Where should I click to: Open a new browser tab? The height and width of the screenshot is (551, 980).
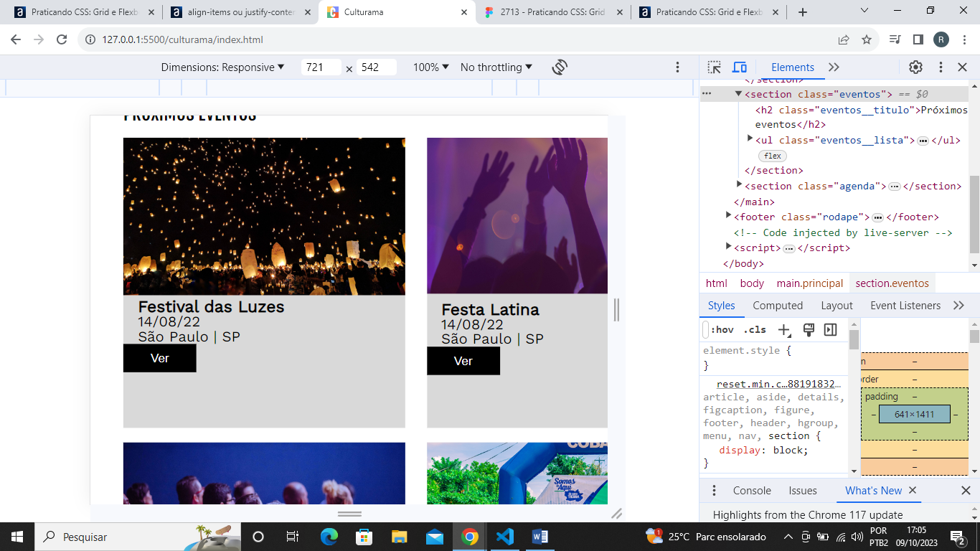point(803,12)
